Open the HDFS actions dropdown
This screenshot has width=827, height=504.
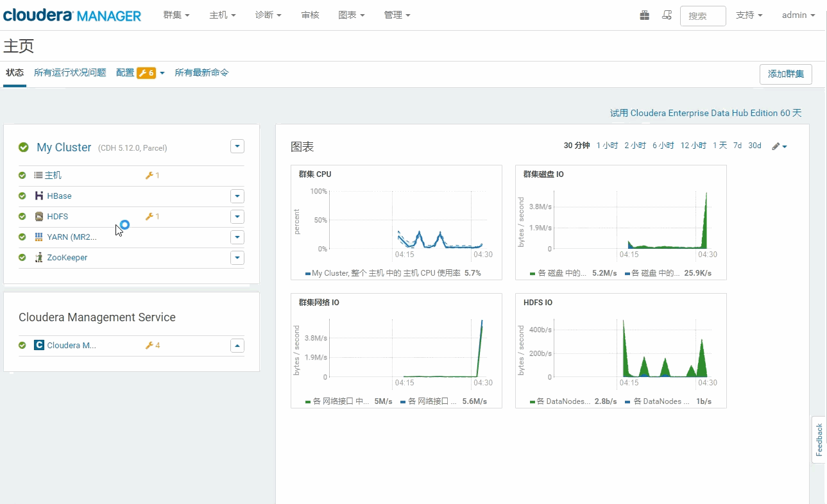click(237, 217)
